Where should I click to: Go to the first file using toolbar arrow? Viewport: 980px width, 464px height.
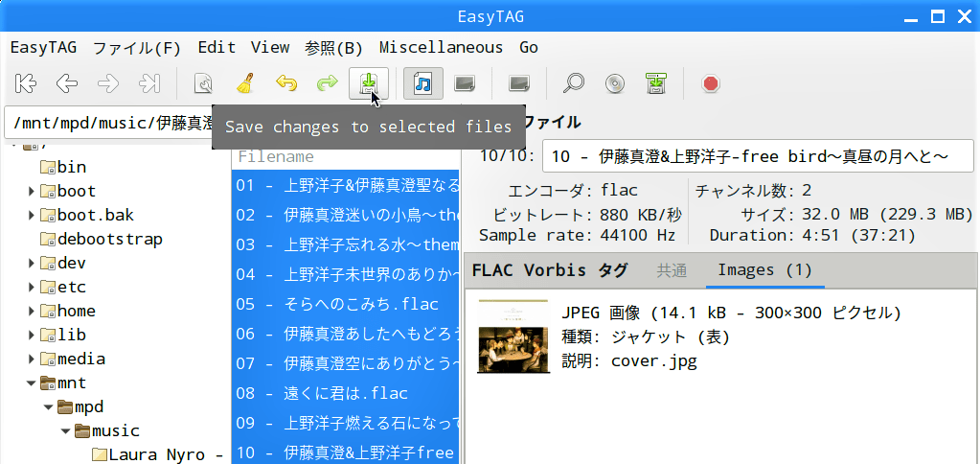[26, 83]
